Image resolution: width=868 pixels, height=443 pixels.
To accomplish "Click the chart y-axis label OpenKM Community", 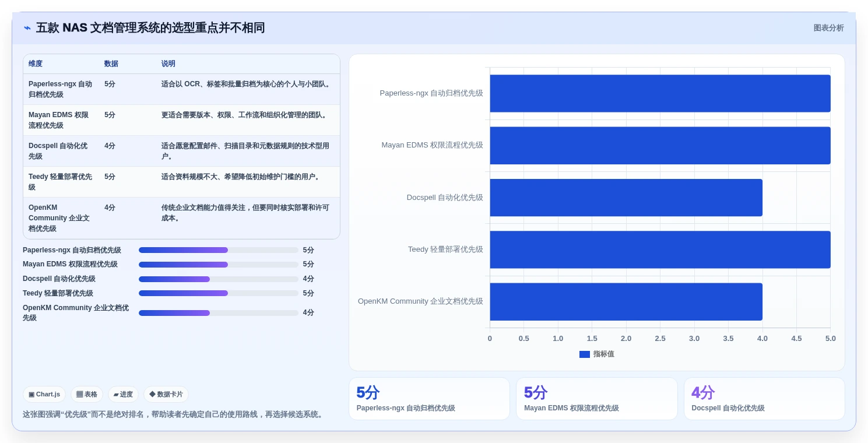I will (x=420, y=301).
